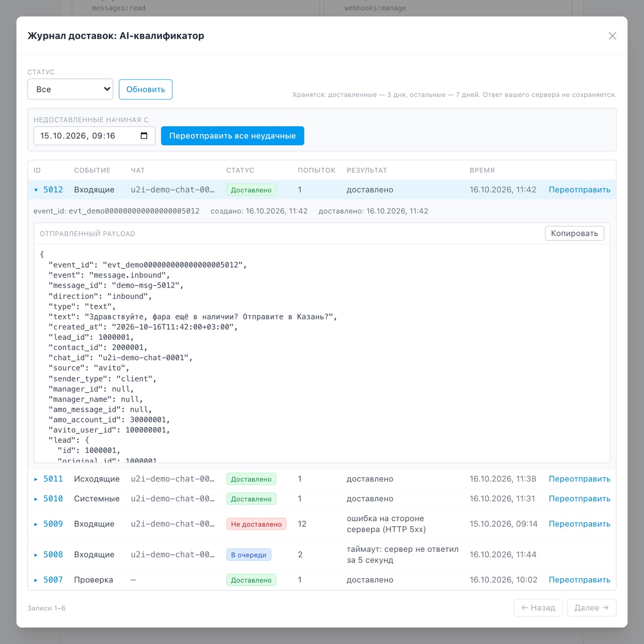Screen dimensions: 644x644
Task: Copy the sent payload
Action: click(575, 233)
